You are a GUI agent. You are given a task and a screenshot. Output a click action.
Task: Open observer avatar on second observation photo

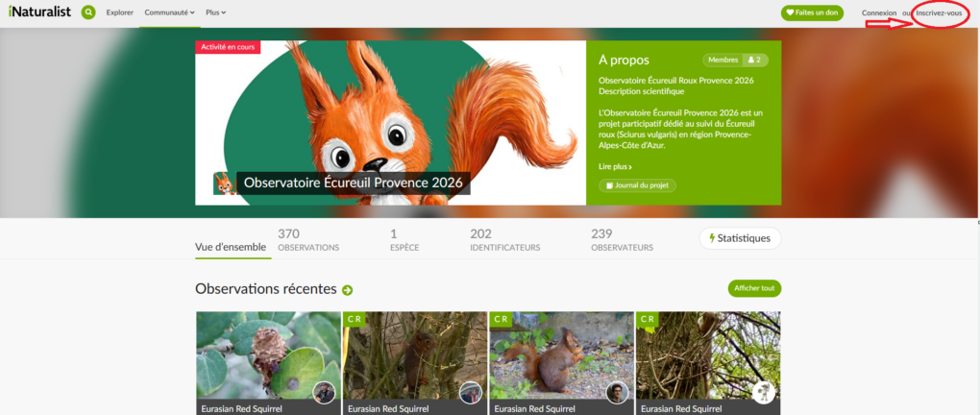tap(470, 392)
